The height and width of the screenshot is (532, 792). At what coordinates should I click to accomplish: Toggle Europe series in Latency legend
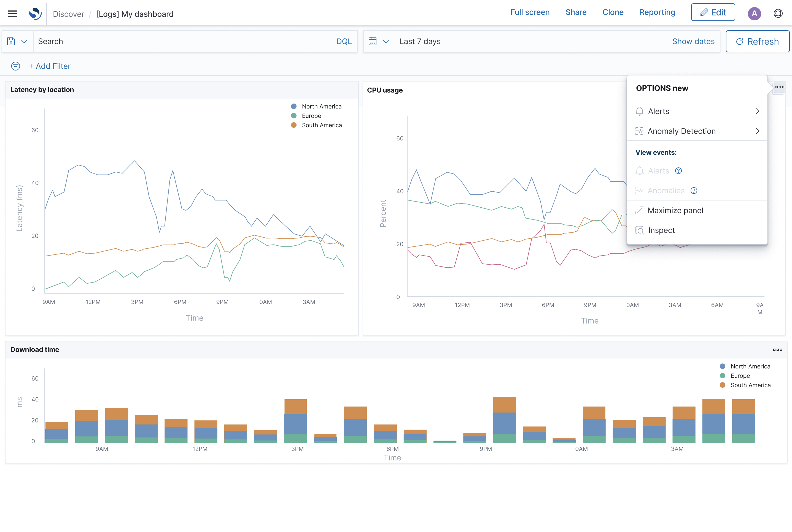pyautogui.click(x=311, y=116)
